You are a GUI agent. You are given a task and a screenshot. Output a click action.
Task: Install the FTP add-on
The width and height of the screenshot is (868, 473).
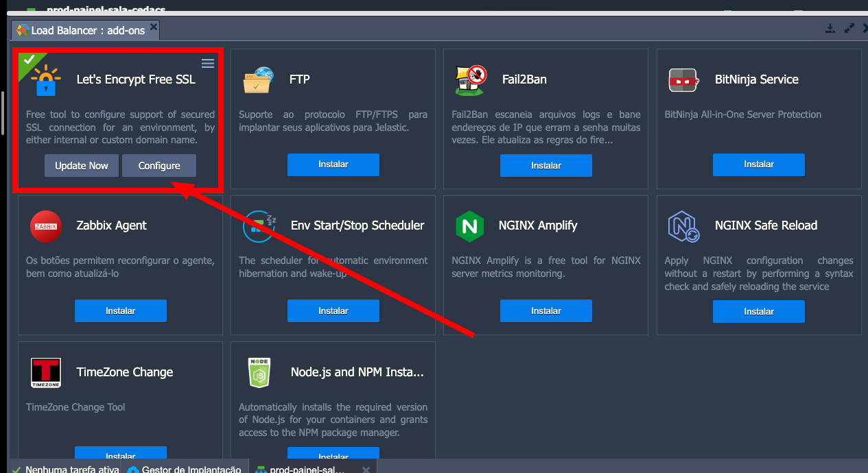point(333,165)
